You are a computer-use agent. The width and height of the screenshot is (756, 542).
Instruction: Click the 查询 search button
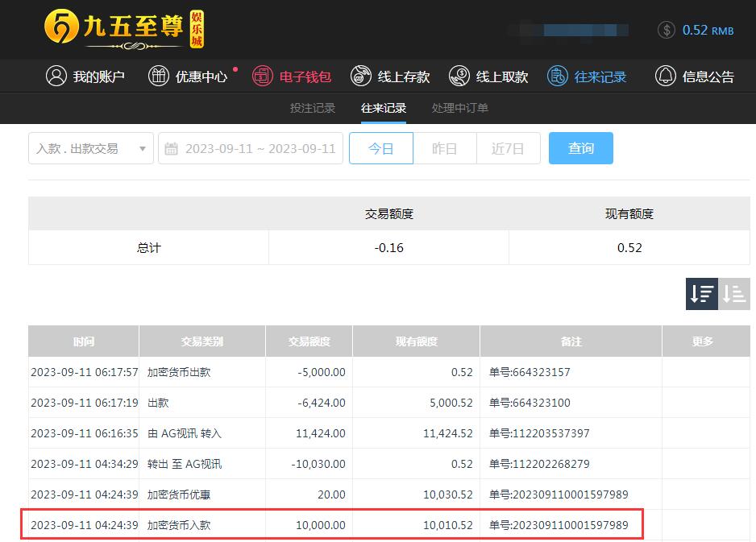pos(580,148)
